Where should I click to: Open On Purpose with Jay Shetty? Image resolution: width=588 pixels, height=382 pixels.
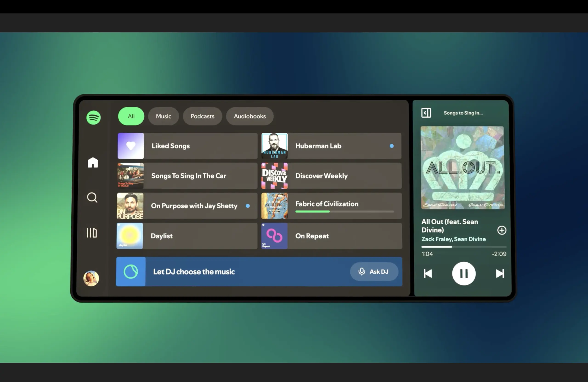click(x=187, y=206)
